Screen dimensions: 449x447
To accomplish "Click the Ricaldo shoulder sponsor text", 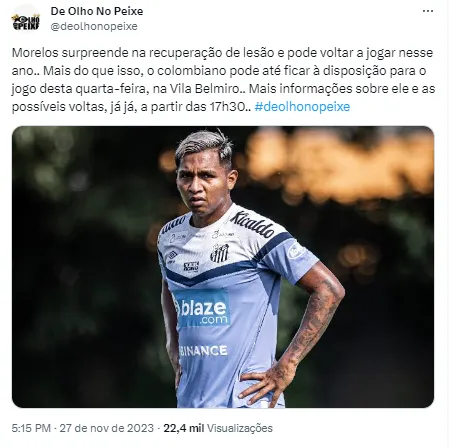I will (252, 224).
